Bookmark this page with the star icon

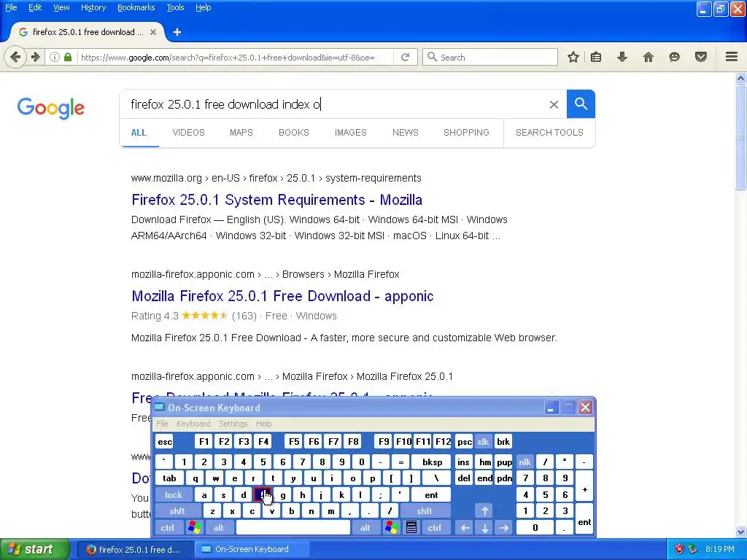(573, 57)
